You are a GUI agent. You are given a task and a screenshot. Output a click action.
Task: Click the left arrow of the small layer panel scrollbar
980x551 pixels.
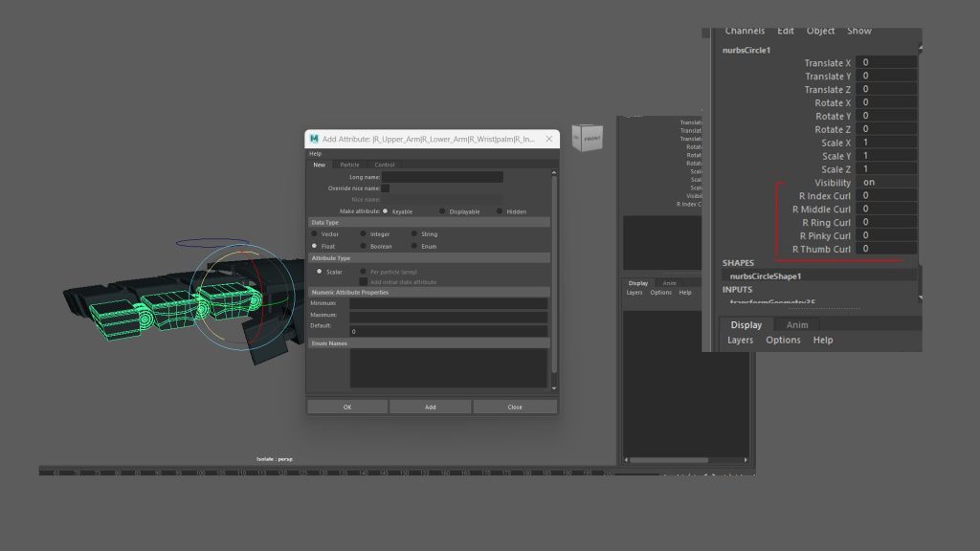coord(626,460)
